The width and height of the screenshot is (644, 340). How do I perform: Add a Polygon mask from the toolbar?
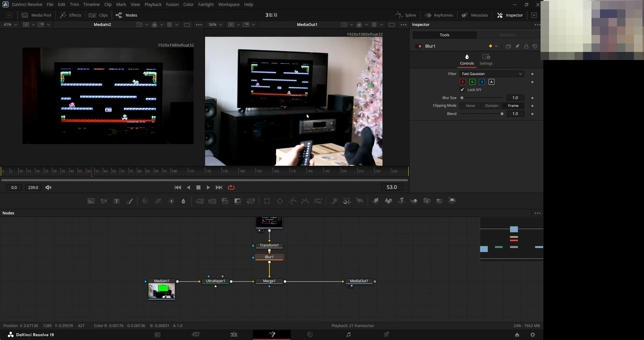tap(292, 201)
